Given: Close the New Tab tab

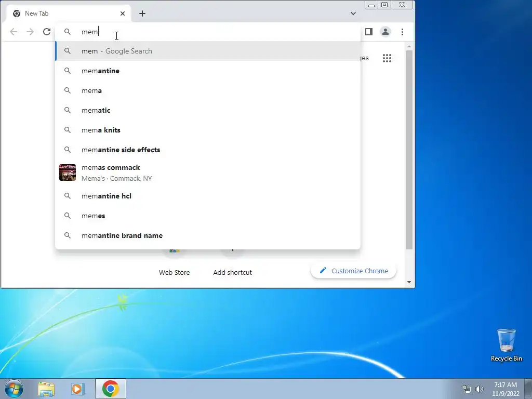Looking at the screenshot, I should coord(123,14).
